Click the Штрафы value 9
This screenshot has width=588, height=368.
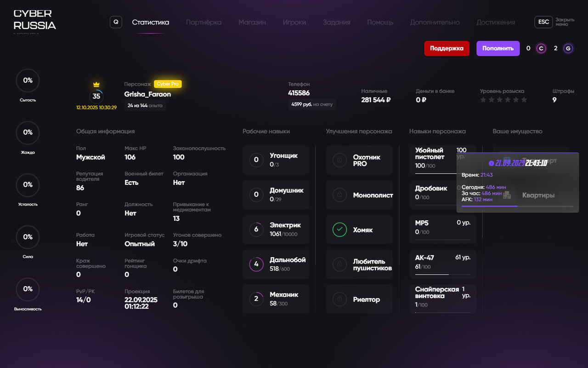554,100
